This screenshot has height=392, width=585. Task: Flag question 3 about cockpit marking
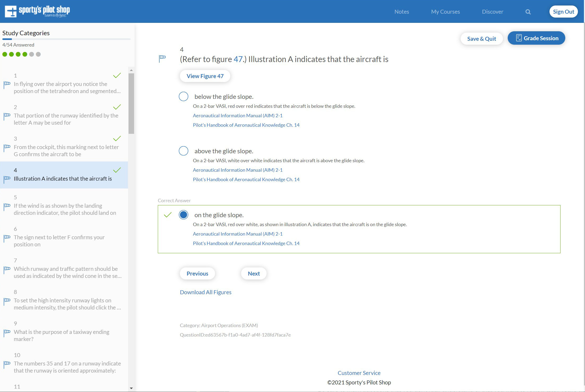coord(7,147)
